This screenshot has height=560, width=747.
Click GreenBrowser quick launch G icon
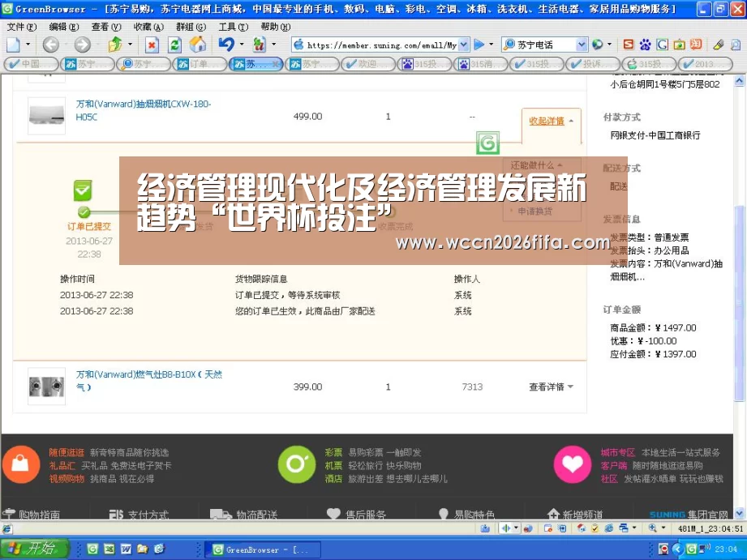[92, 549]
